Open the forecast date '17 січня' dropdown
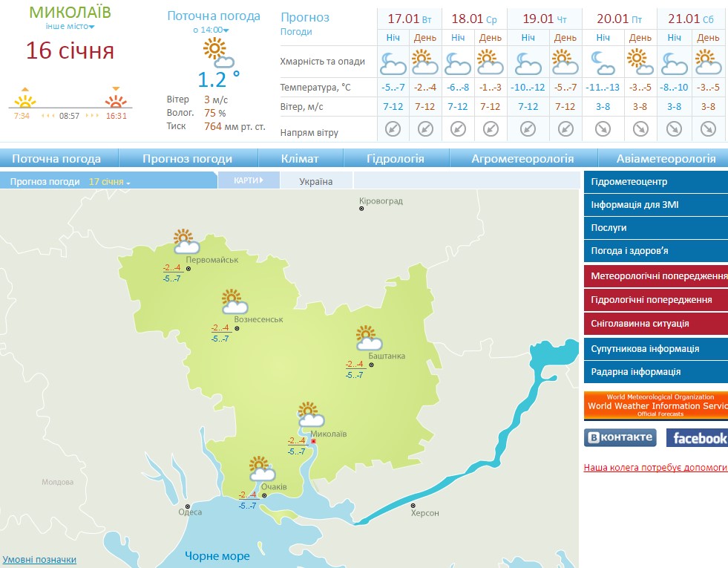Viewport: 728px width, 568px height. click(x=109, y=182)
